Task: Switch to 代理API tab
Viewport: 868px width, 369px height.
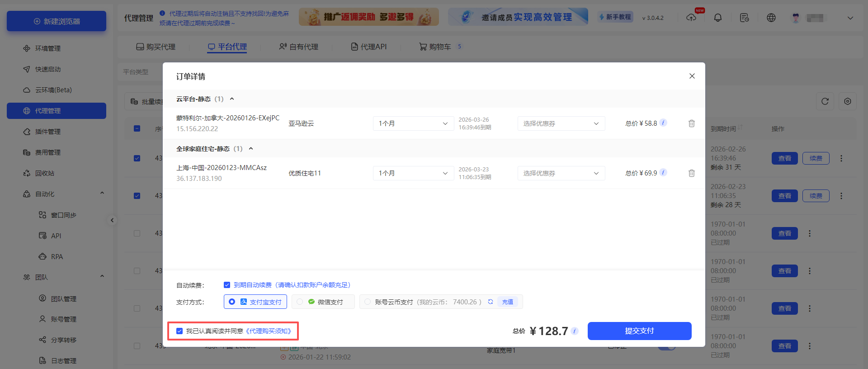Action: [369, 47]
